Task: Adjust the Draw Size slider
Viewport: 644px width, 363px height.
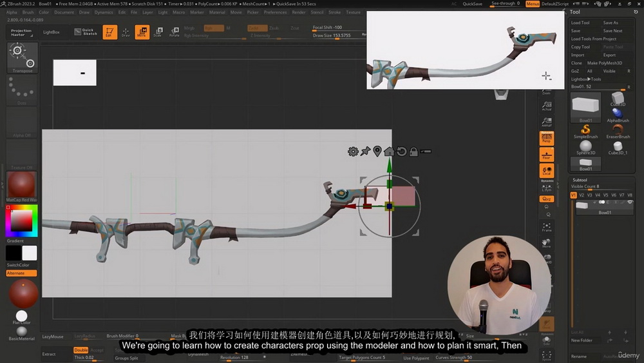Action: tap(337, 35)
